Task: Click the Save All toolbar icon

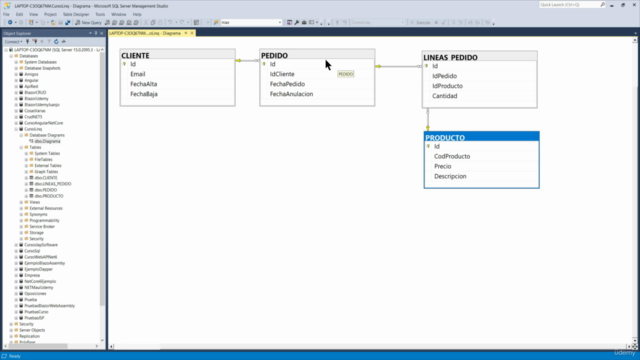Action: coord(68,22)
